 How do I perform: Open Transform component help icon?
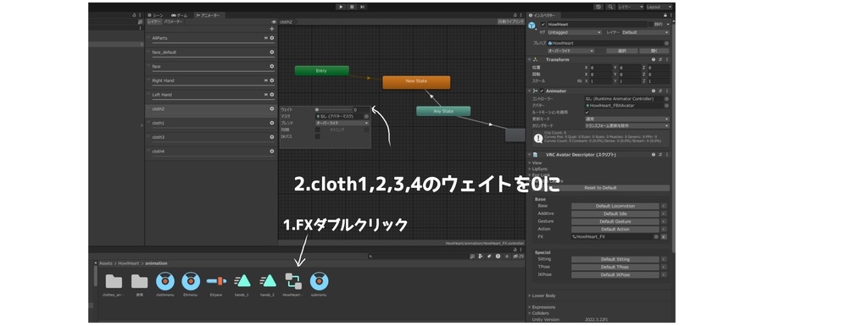point(654,59)
